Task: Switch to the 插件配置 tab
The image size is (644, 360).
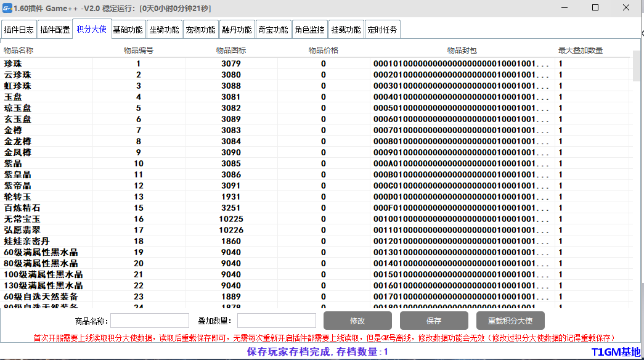Action: (x=55, y=30)
